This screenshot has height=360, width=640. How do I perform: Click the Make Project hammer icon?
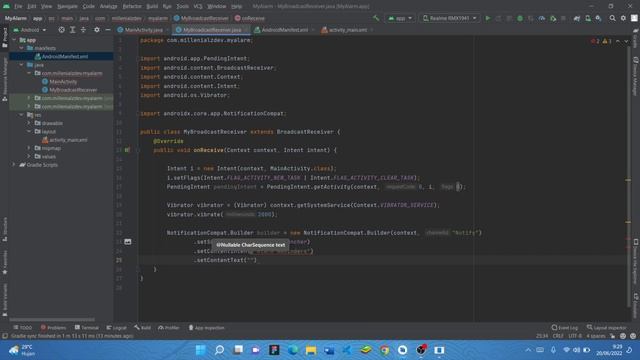point(376,18)
